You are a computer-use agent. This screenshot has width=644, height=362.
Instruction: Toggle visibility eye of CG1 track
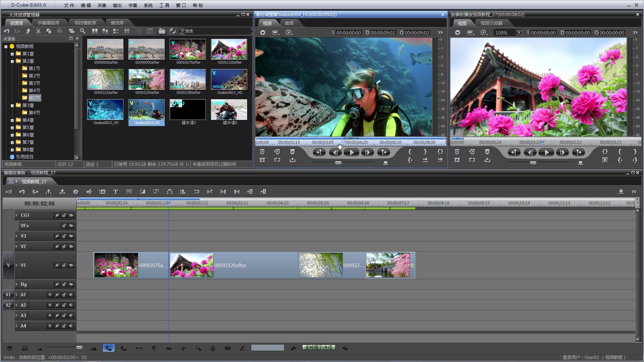click(71, 216)
